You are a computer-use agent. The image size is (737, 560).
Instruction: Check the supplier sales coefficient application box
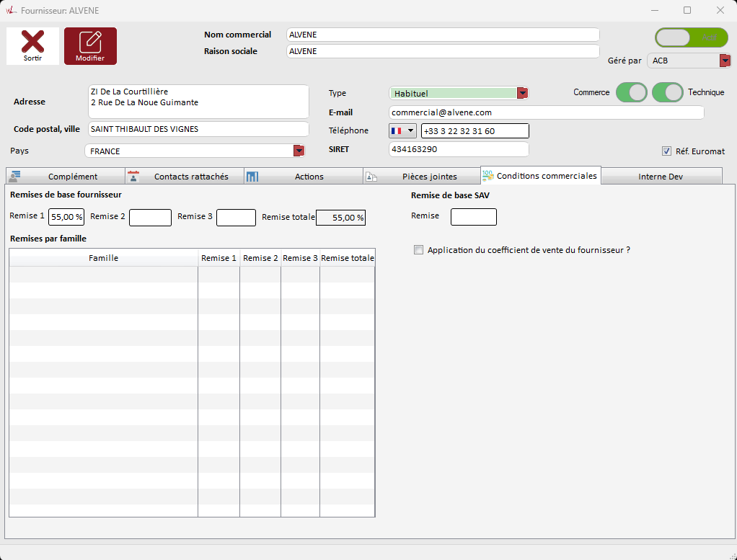click(x=419, y=250)
